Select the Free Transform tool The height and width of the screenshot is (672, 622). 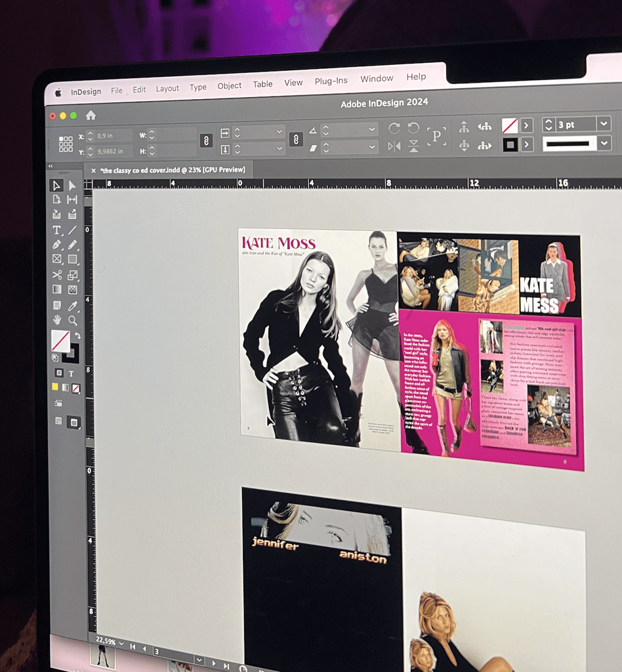[x=73, y=275]
